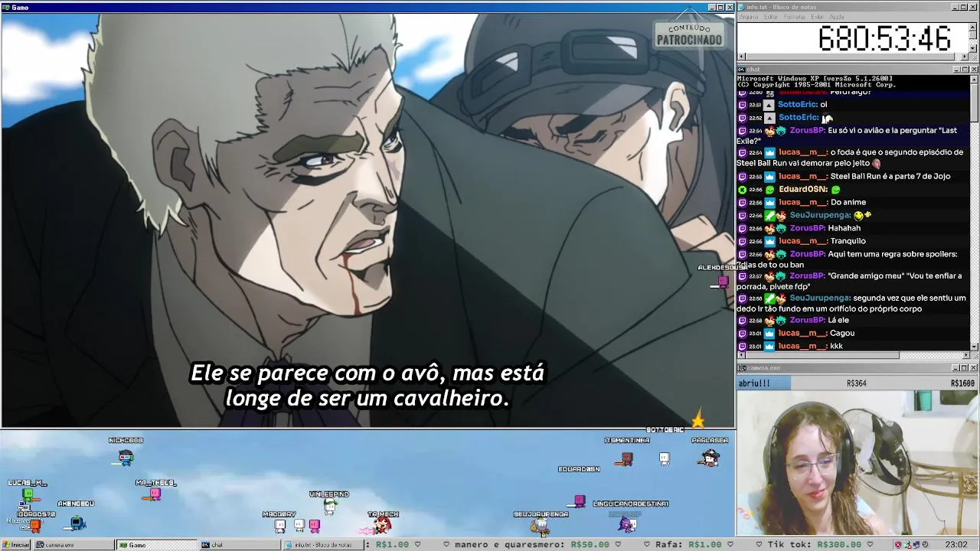Click face emote ending 'vai demorar pelo jeito'
The height and width of the screenshot is (551, 980).
point(877,163)
